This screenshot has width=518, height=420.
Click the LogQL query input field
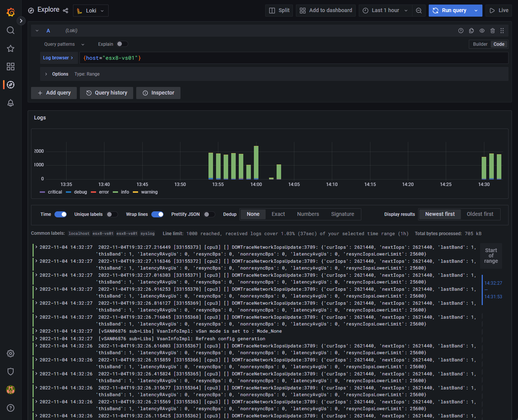(294, 58)
